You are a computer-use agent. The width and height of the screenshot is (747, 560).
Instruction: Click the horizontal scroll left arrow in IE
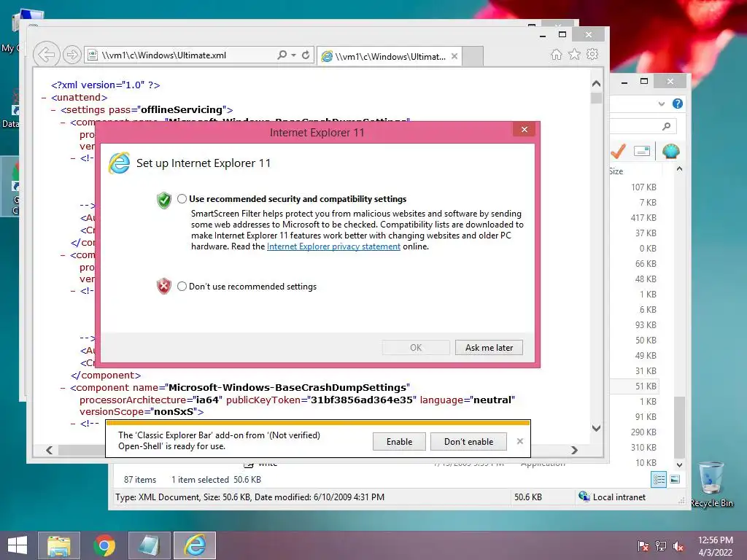(x=49, y=450)
